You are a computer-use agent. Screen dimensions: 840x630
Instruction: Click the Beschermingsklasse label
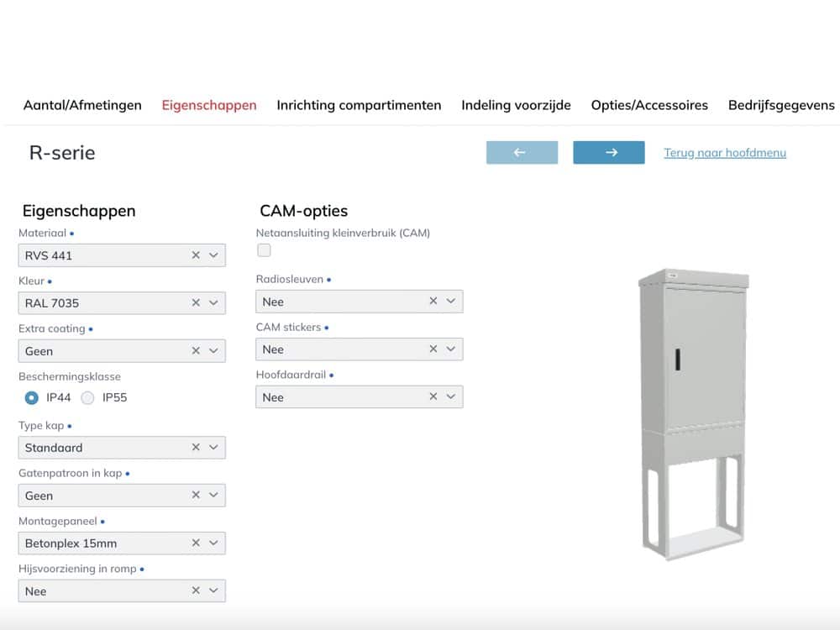coord(70,376)
